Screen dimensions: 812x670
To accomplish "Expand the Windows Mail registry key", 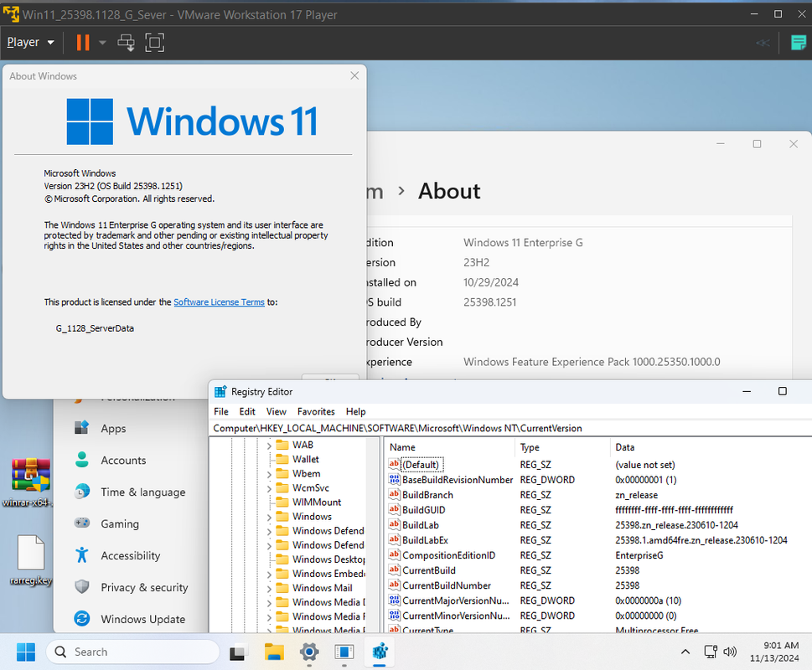I will (x=269, y=588).
